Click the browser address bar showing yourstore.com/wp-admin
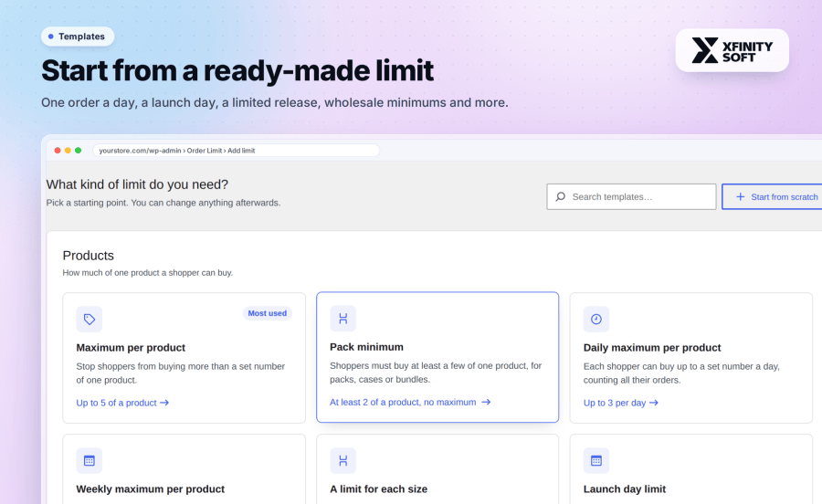Viewport: 822px width, 504px height. coord(236,151)
